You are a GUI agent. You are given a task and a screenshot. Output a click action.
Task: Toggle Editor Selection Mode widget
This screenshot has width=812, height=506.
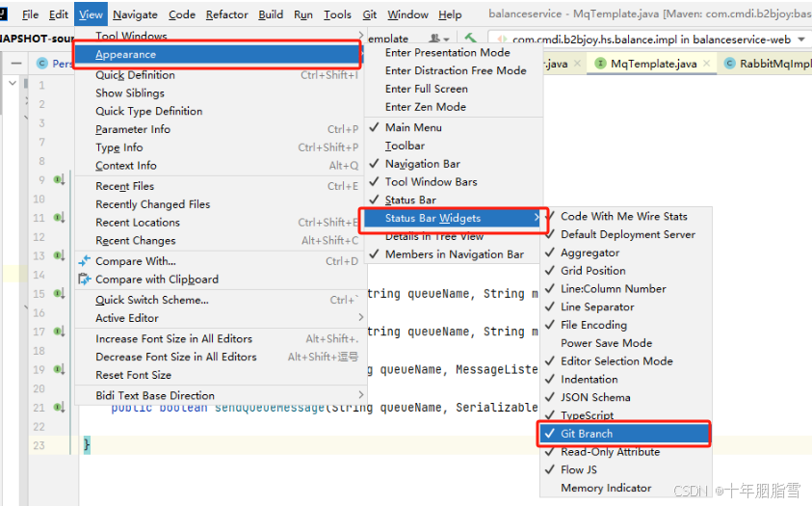pyautogui.click(x=626, y=361)
